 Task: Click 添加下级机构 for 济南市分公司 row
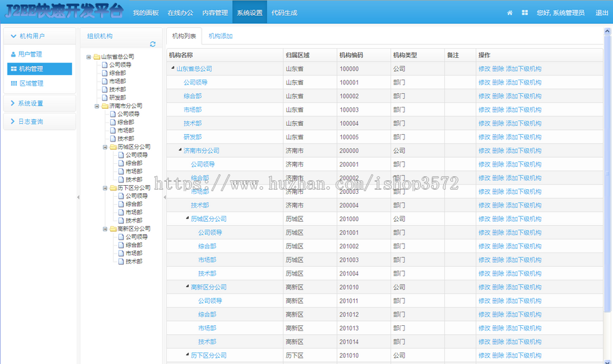[524, 151]
